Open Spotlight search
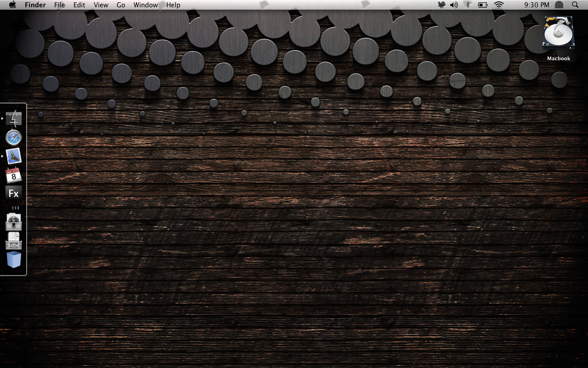Image resolution: width=588 pixels, height=368 pixels. (575, 5)
